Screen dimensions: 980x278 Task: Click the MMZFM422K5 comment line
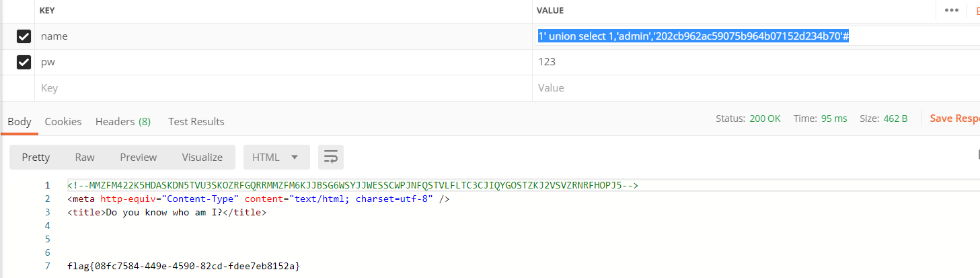click(352, 186)
